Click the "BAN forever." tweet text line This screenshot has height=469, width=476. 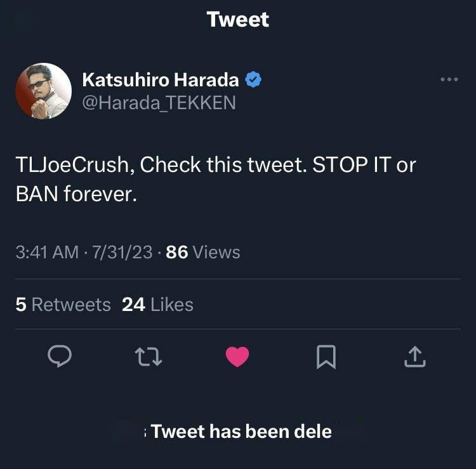click(76, 194)
